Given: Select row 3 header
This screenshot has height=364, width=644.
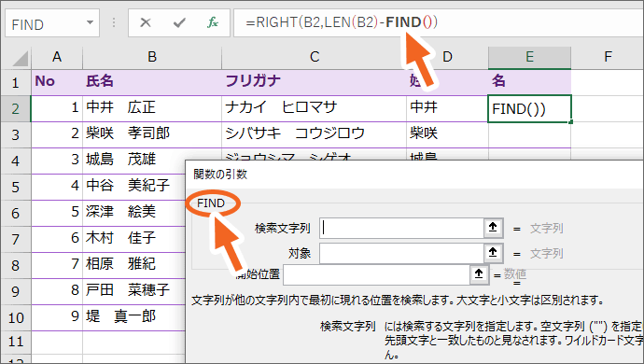Looking at the screenshot, I should [16, 134].
